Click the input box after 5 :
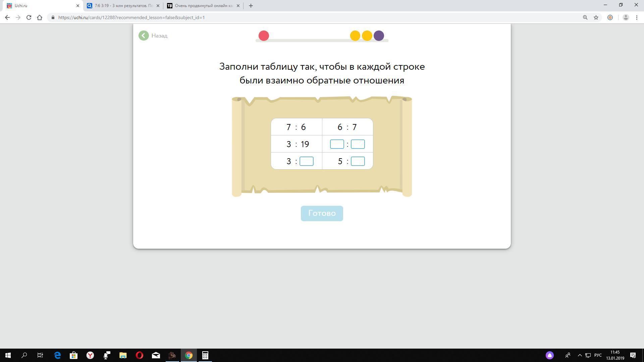This screenshot has height=362, width=644. coord(358,161)
